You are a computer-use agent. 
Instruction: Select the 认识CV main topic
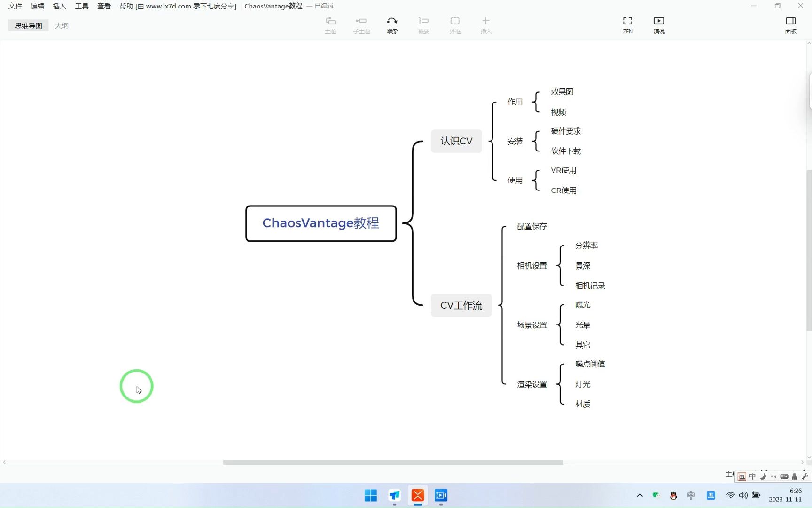click(x=456, y=141)
